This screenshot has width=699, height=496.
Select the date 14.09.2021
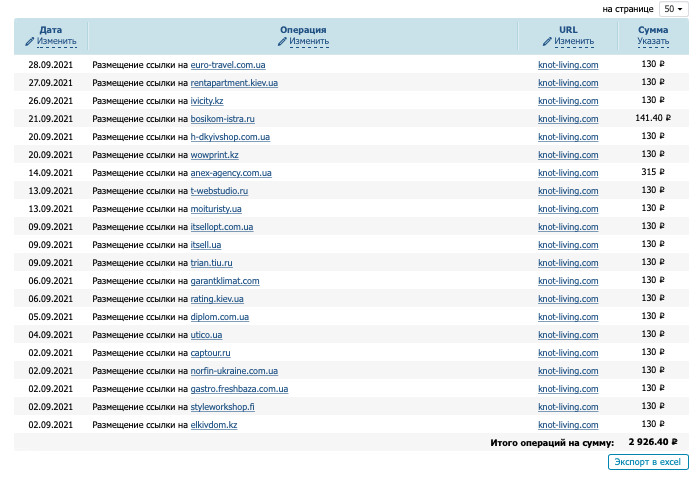[50, 173]
